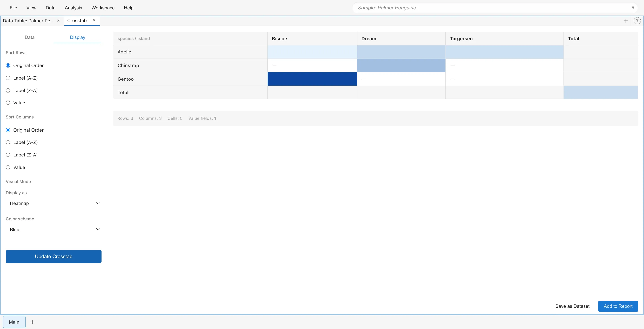Viewport: 644px width, 329px height.
Task: Sort columns by Label (Z-A)
Action: tap(8, 155)
